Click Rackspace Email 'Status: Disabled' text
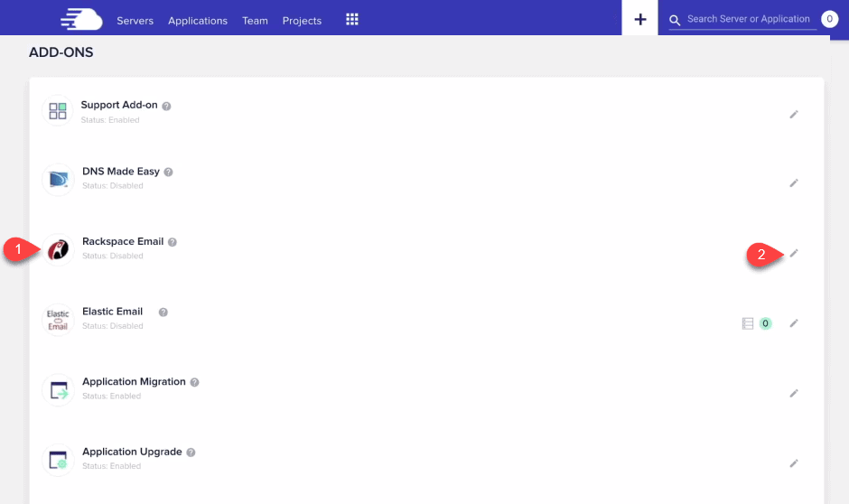 [x=113, y=256]
